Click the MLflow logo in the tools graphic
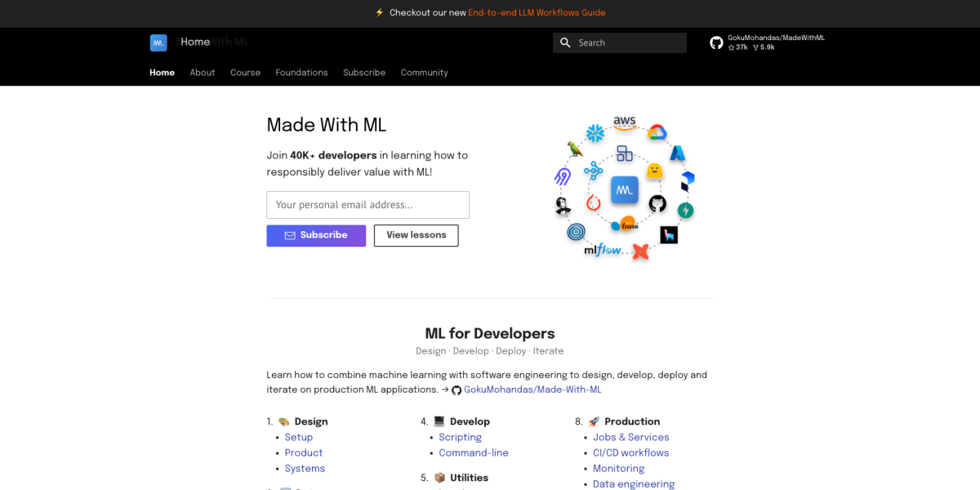The width and height of the screenshot is (980, 490). tap(603, 250)
